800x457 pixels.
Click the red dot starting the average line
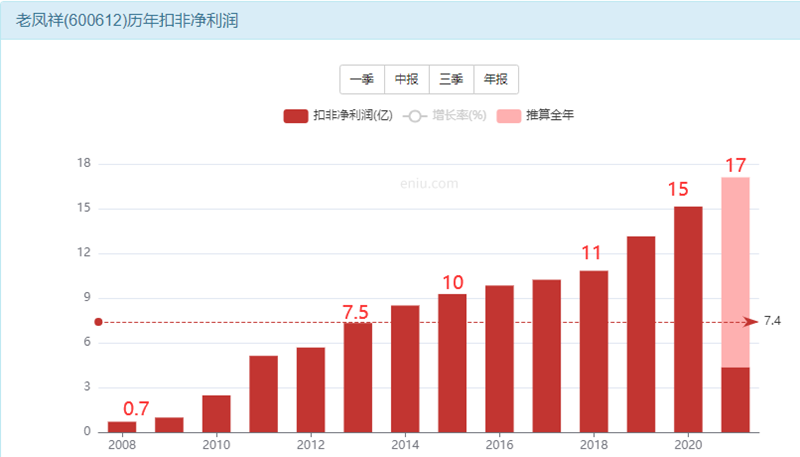coord(98,322)
